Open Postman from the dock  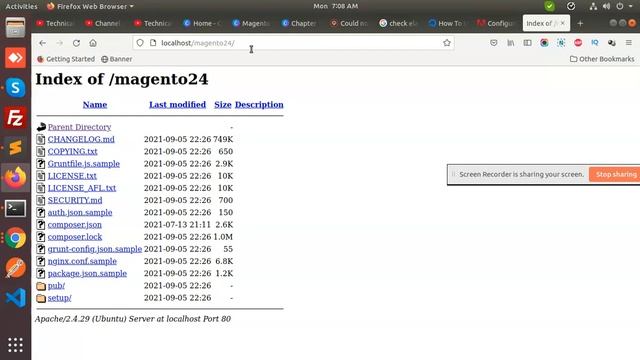tap(16, 268)
